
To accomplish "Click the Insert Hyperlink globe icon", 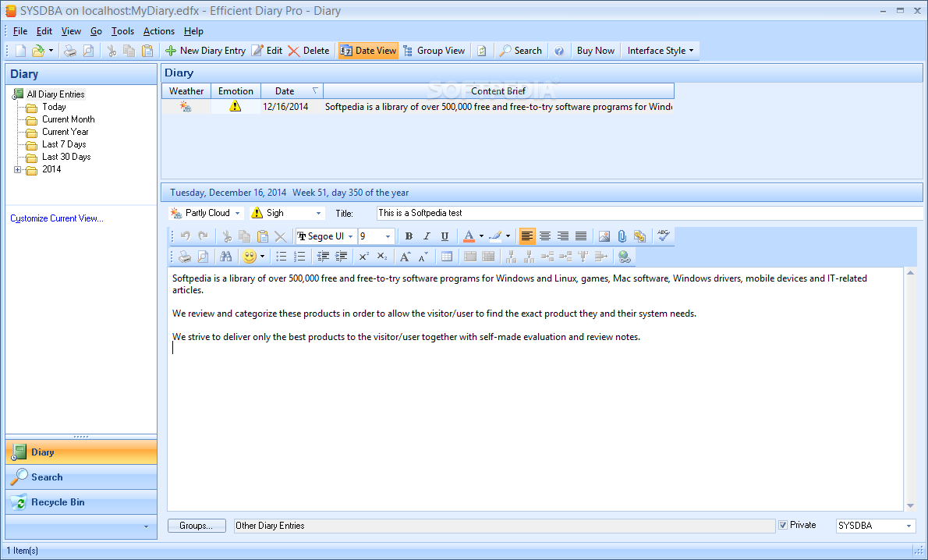I will pos(624,257).
